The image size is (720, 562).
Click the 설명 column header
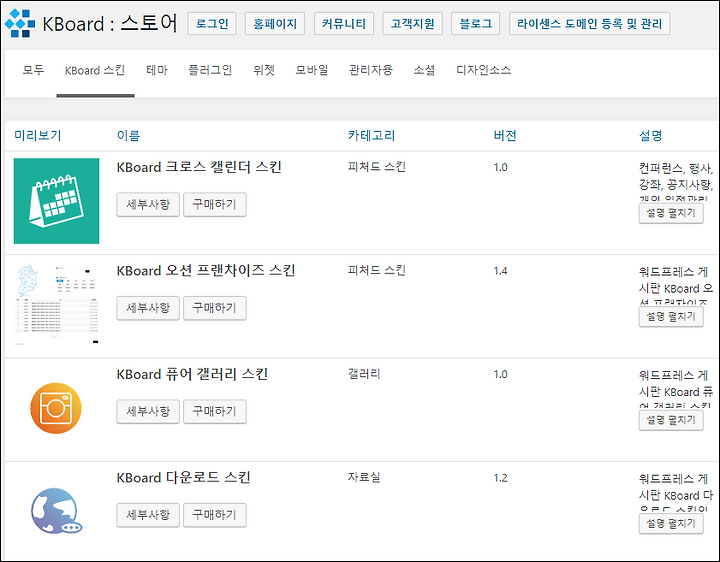(650, 135)
